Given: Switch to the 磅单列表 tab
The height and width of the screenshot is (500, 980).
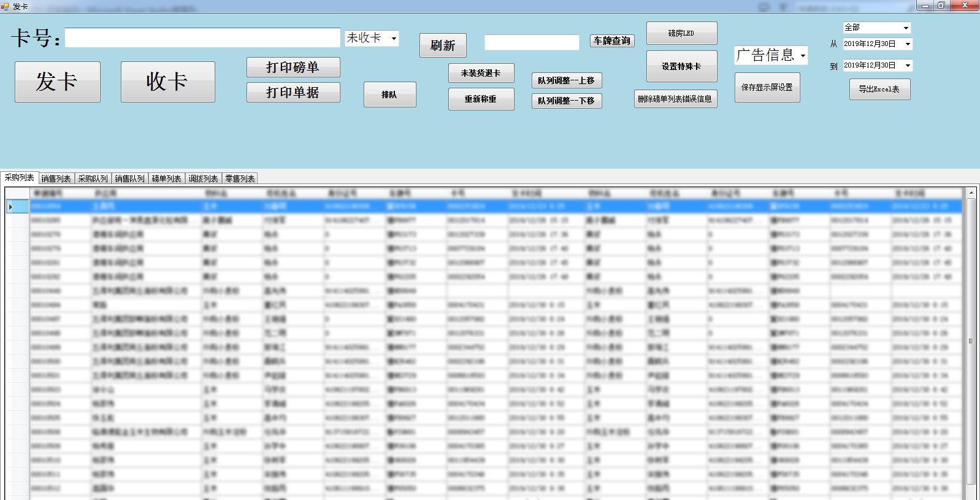Looking at the screenshot, I should [166, 179].
